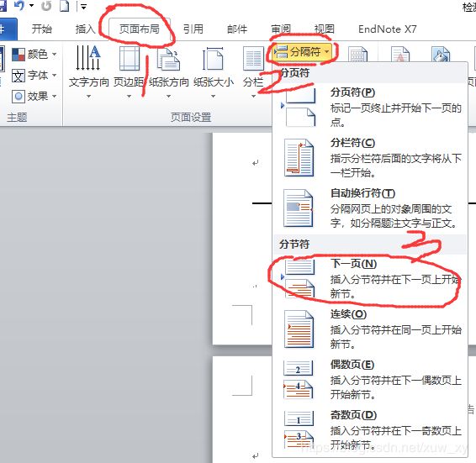Click the New document icon in quick access toolbar
The width and height of the screenshot is (476, 463).
pyautogui.click(x=65, y=6)
